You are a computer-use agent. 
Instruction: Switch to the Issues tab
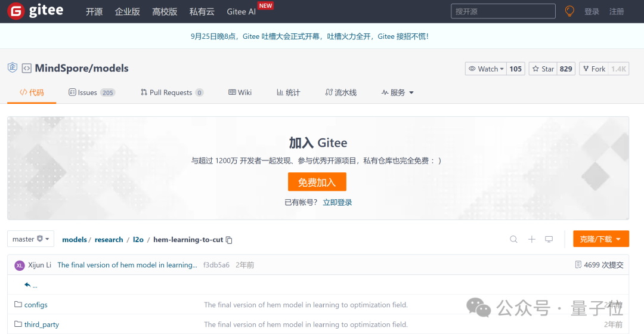pyautogui.click(x=92, y=92)
